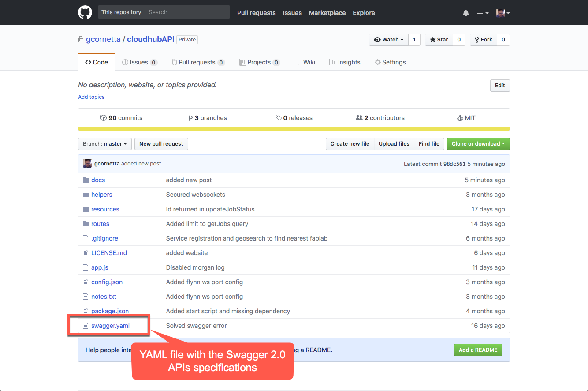Open LICENSE.md file
This screenshot has width=588, height=391.
(x=109, y=253)
